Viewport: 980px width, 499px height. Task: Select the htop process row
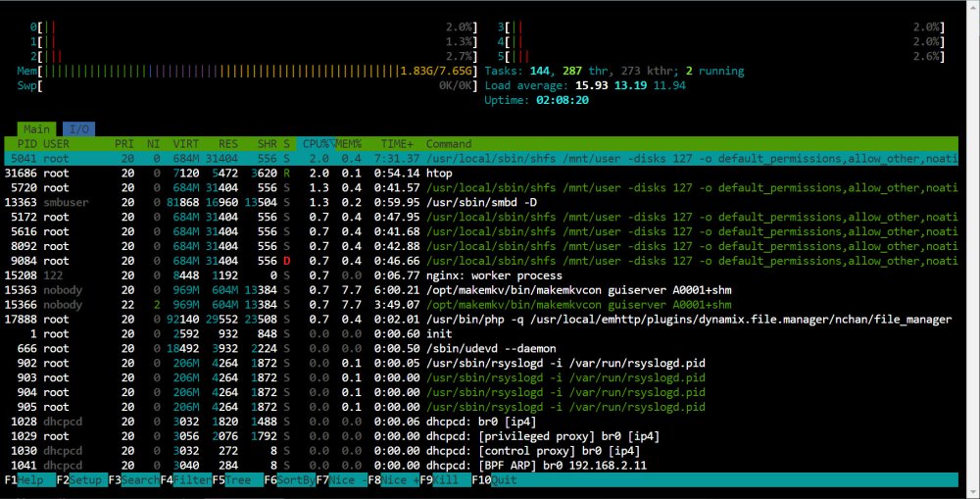481,174
